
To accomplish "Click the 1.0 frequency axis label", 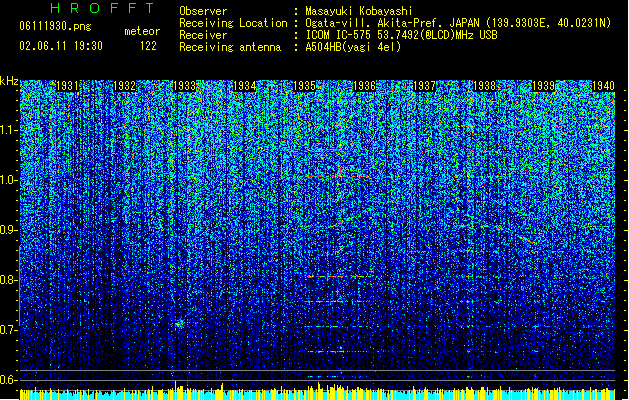I will tap(9, 180).
